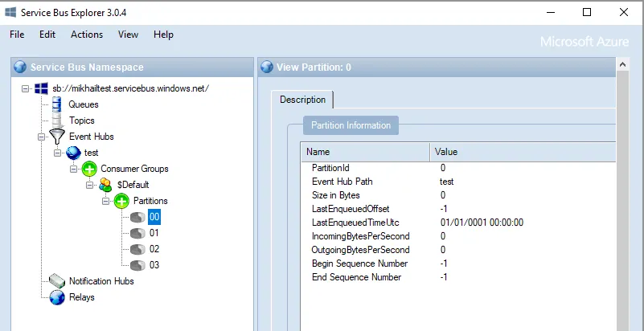Select the Topics tree item
The width and height of the screenshot is (644, 331).
[x=82, y=121]
